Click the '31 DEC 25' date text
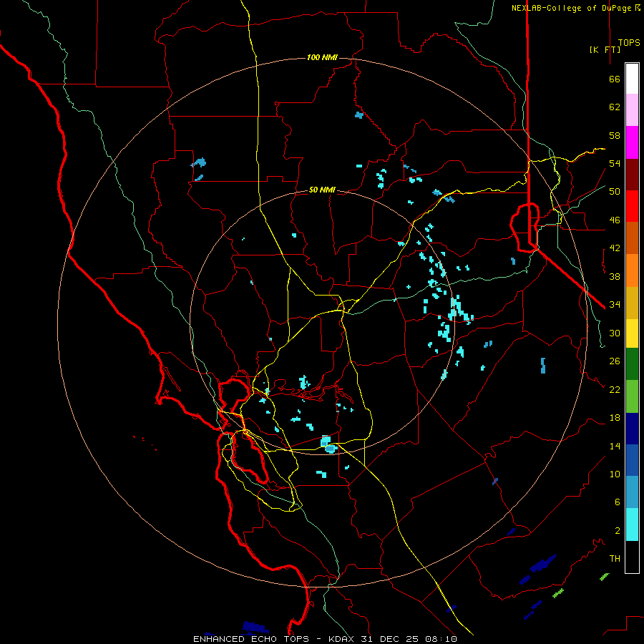Image resolution: width=644 pixels, height=644 pixels. [389, 639]
